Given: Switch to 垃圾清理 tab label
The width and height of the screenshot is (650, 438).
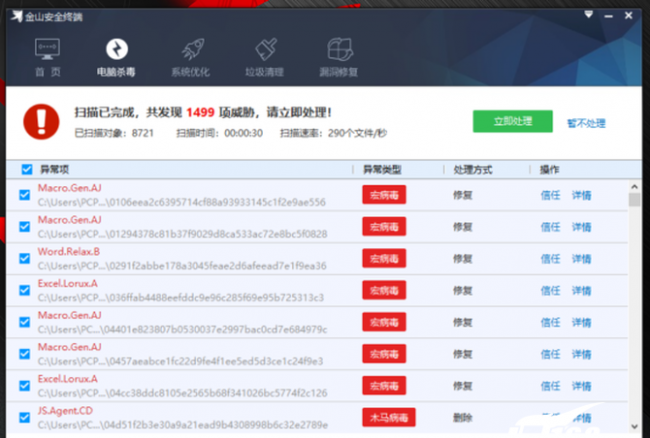Looking at the screenshot, I should [264, 72].
